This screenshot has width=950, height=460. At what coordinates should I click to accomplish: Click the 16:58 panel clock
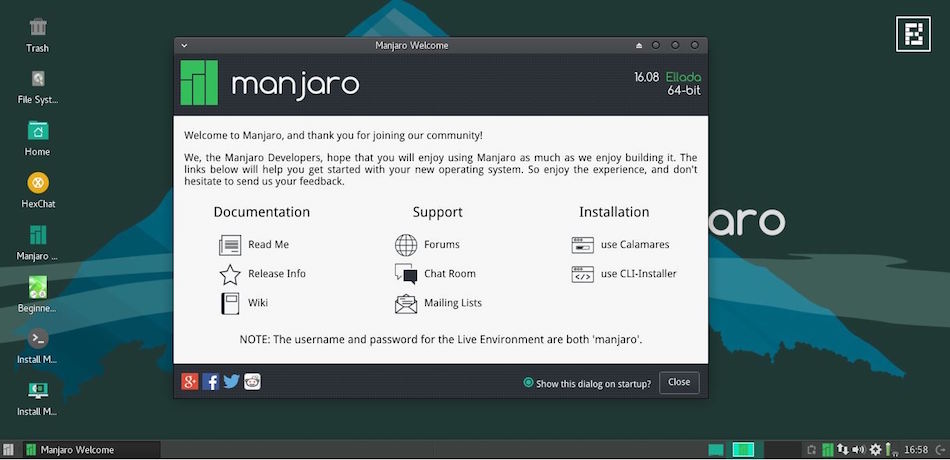[915, 450]
